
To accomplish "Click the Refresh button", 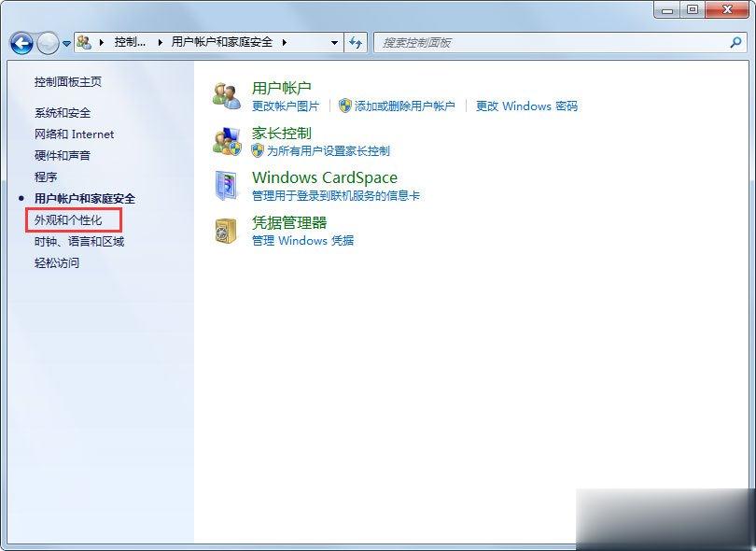I will click(356, 42).
